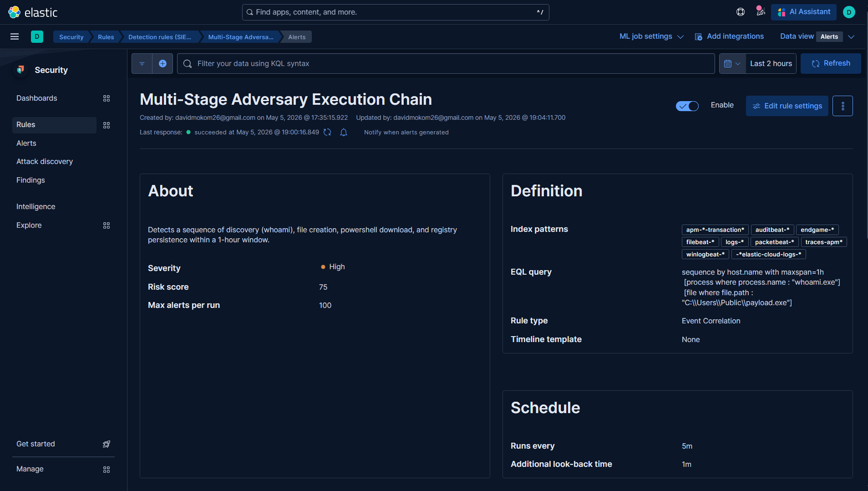Open the Rules submenu grid icon
This screenshot has width=868, height=491.
tap(107, 125)
